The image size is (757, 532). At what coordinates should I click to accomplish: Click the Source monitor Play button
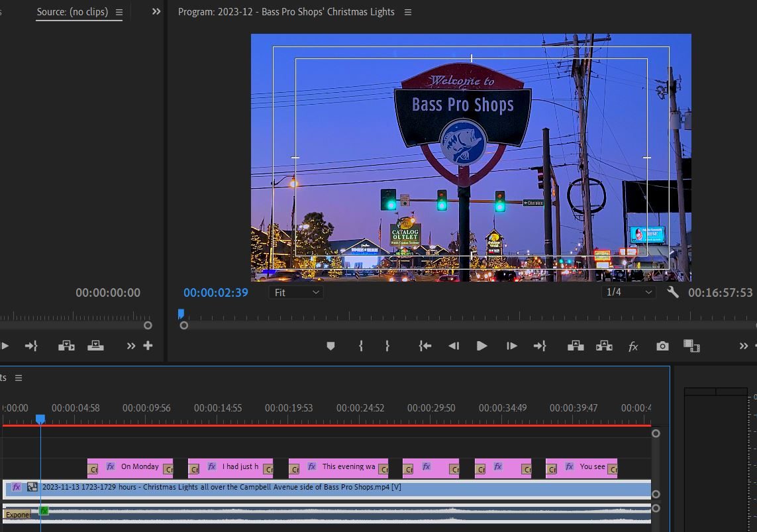click(x=5, y=346)
